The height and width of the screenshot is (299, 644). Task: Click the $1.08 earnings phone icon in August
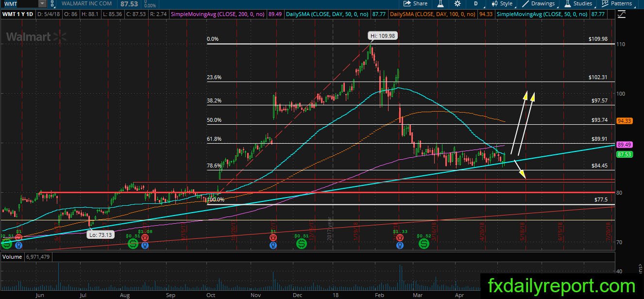pyautogui.click(x=144, y=238)
